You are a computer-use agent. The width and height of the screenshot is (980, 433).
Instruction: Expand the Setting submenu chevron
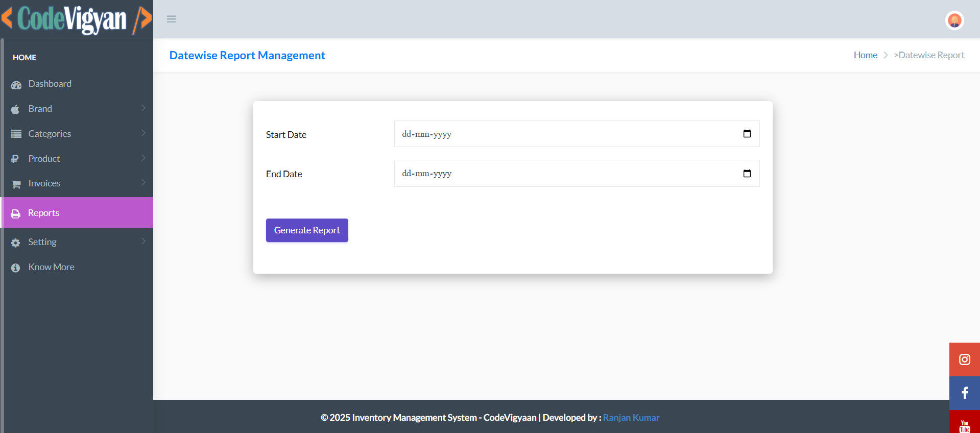[144, 242]
